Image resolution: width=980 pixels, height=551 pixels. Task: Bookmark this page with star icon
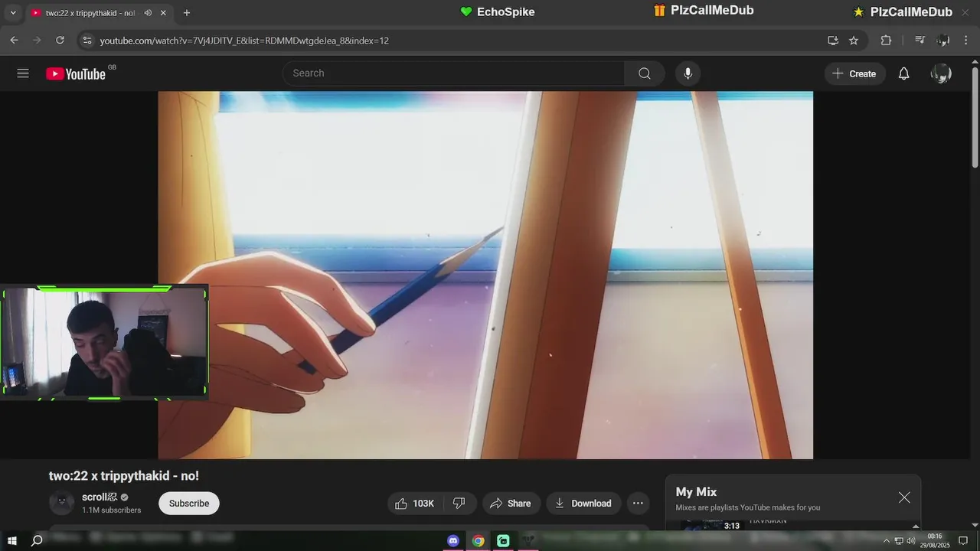854,41
